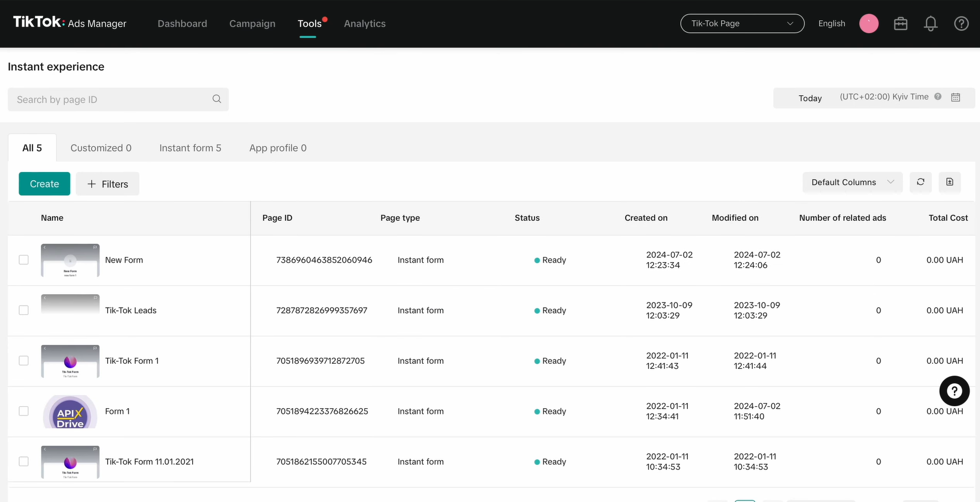Click the Name column header
This screenshot has height=502, width=980.
[52, 218]
